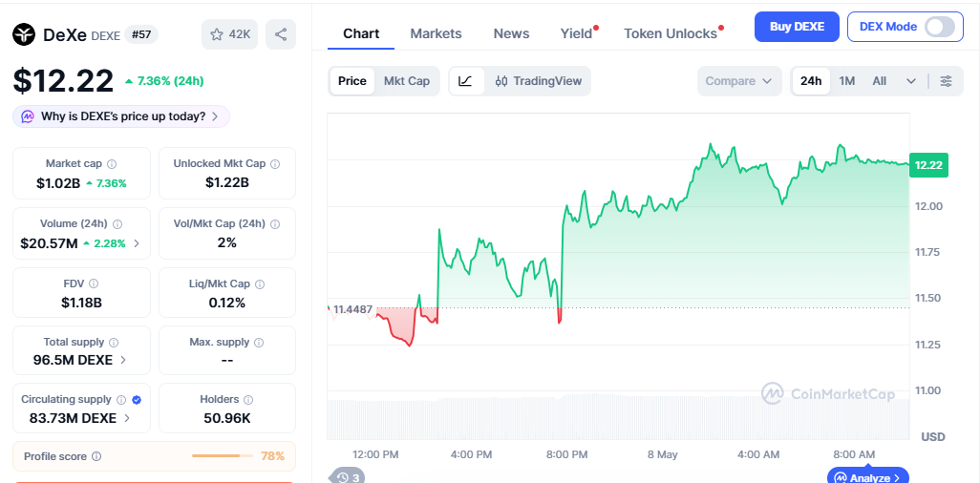Open chart settings sliders icon
Image resolution: width=980 pixels, height=483 pixels.
click(x=947, y=81)
